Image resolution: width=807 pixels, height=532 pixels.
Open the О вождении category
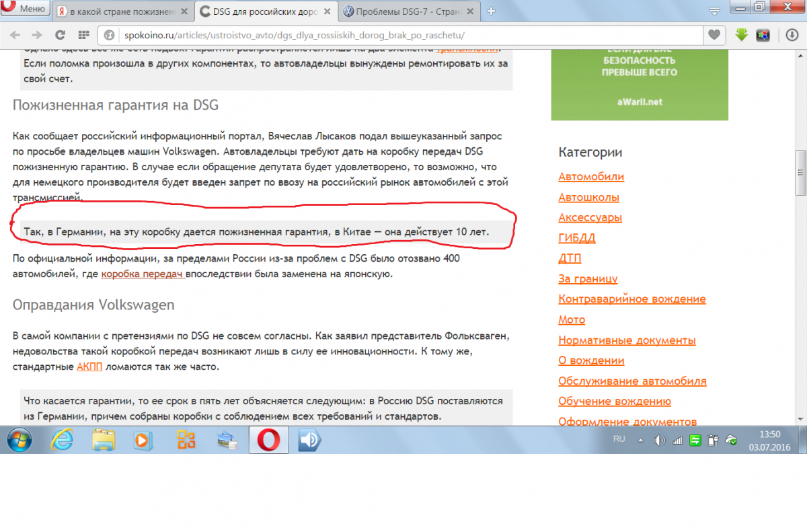point(591,360)
